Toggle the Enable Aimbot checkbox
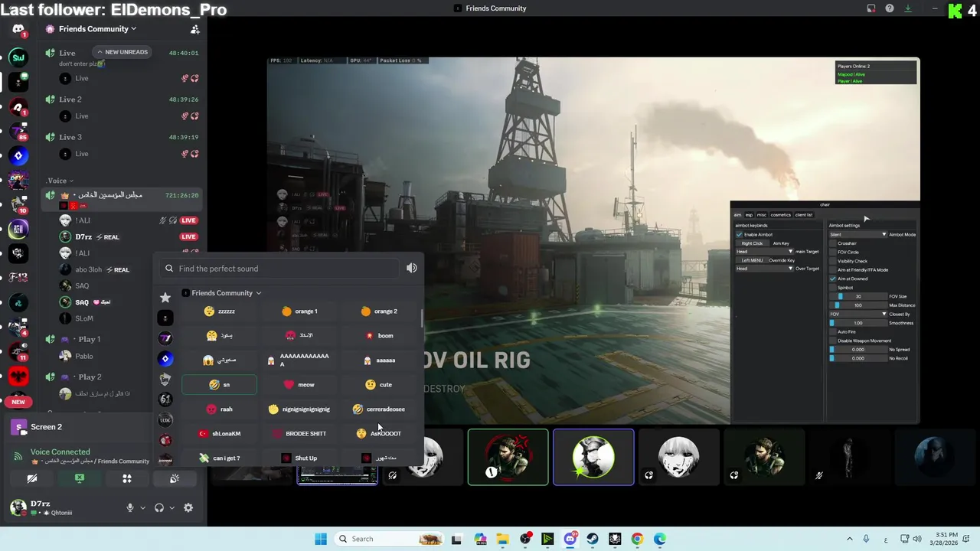Image resolution: width=980 pixels, height=551 pixels. coord(739,234)
